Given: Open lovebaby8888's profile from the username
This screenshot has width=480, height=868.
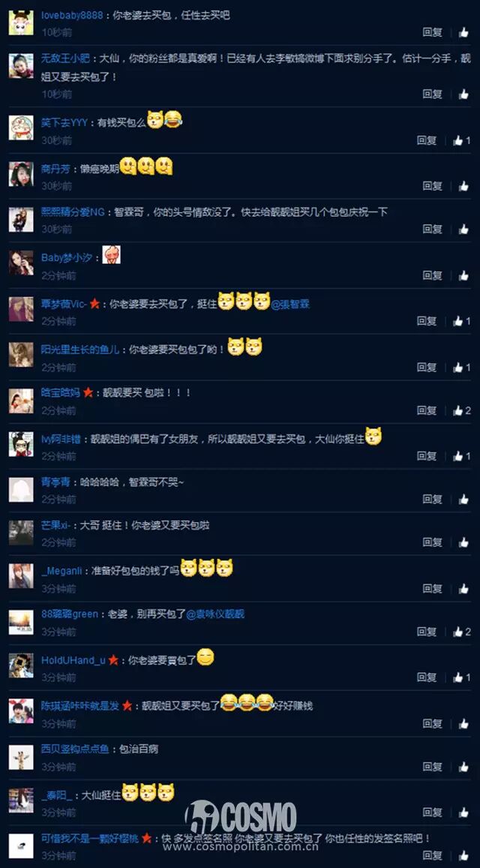Looking at the screenshot, I should point(72,16).
